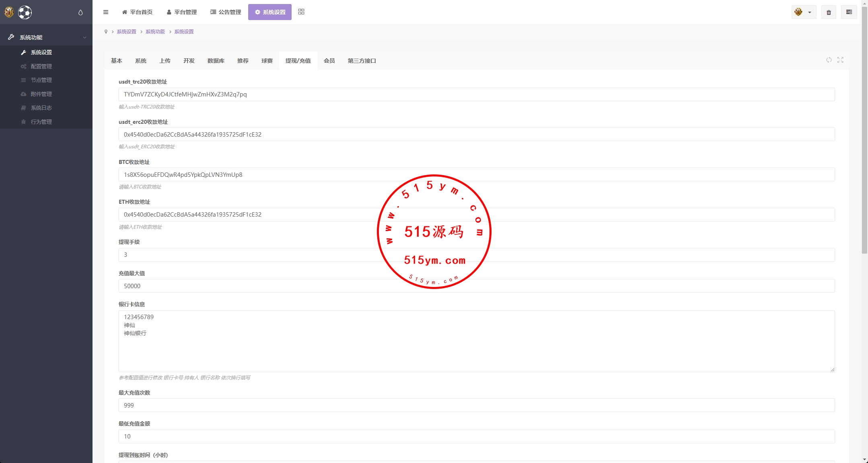The width and height of the screenshot is (868, 463).
Task: Click the trash clear-cache icon
Action: (x=829, y=12)
